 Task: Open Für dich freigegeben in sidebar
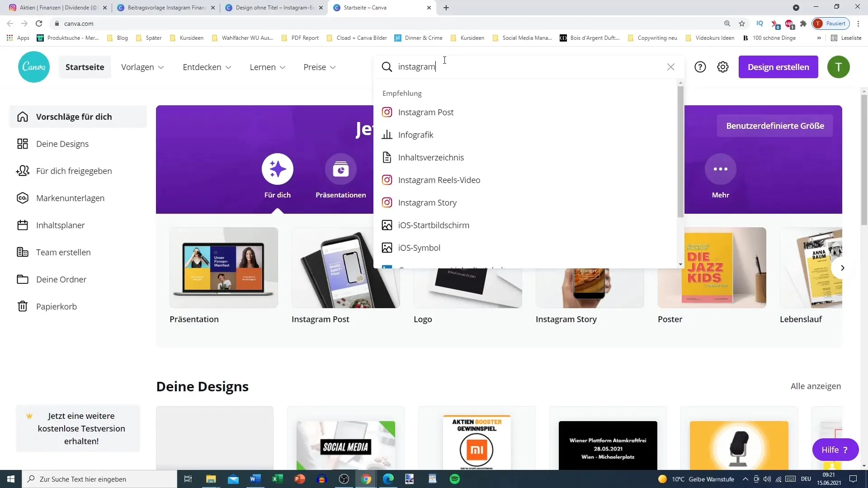coord(78,171)
